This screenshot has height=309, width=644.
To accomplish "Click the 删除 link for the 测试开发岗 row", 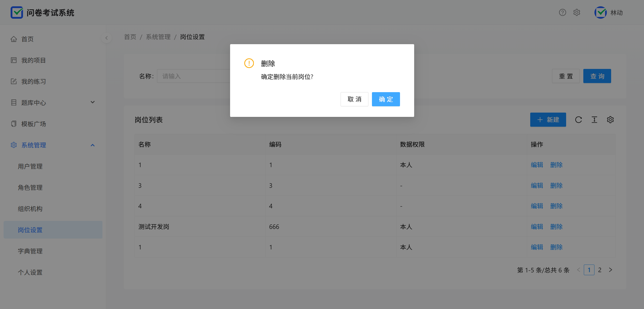I will 556,227.
